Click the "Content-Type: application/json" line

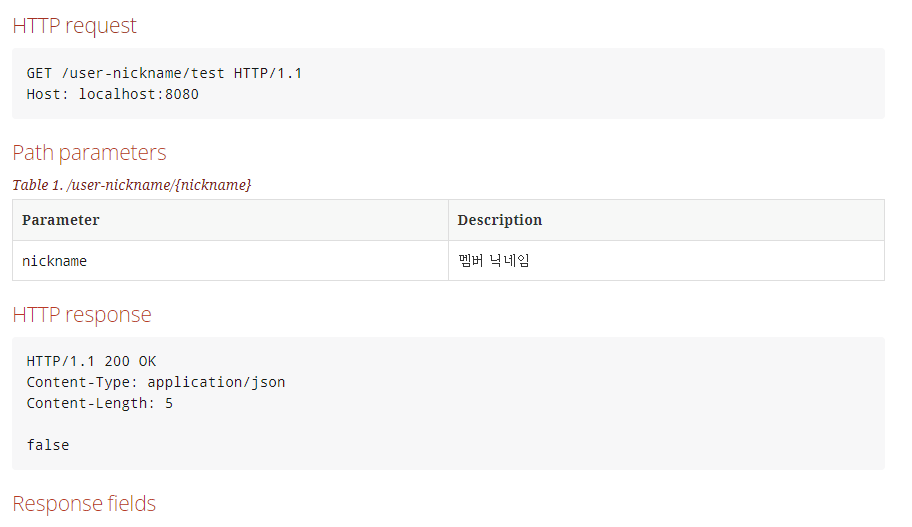coord(156,382)
